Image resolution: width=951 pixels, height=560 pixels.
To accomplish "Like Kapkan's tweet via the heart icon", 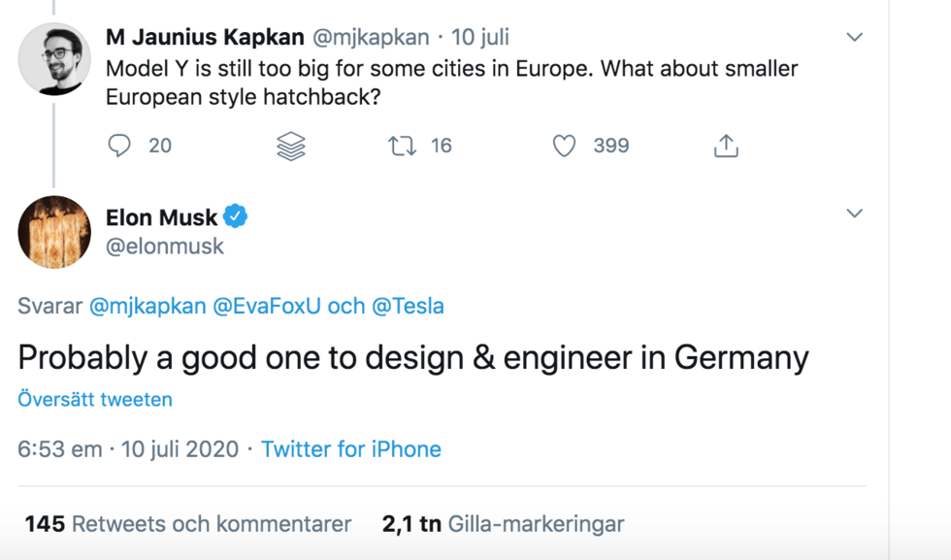I will (564, 145).
